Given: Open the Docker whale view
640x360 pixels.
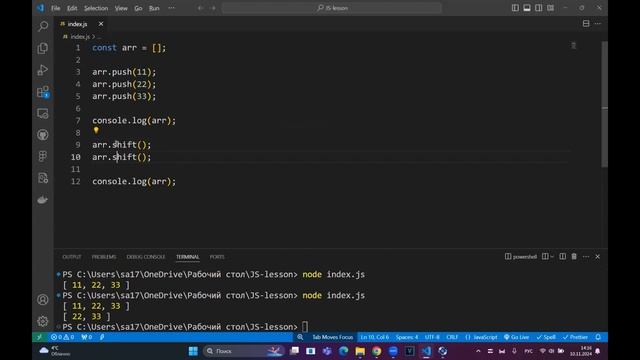Looking at the screenshot, I should (x=43, y=200).
